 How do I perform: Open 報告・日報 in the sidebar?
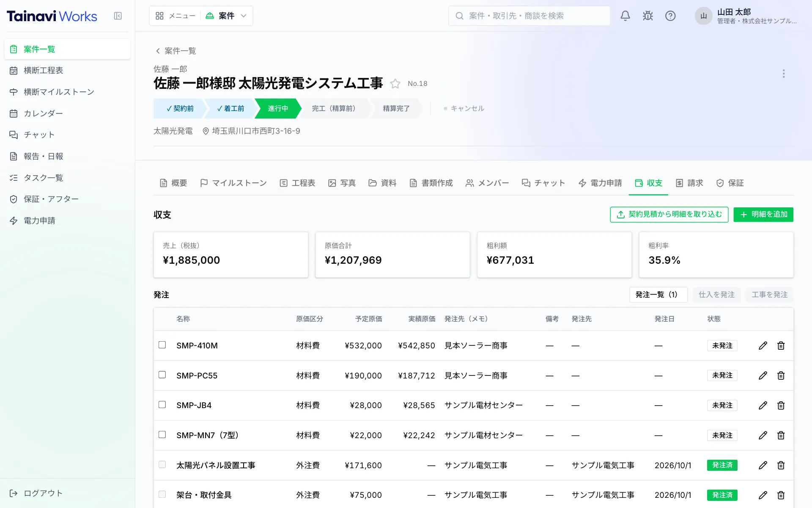click(67, 156)
